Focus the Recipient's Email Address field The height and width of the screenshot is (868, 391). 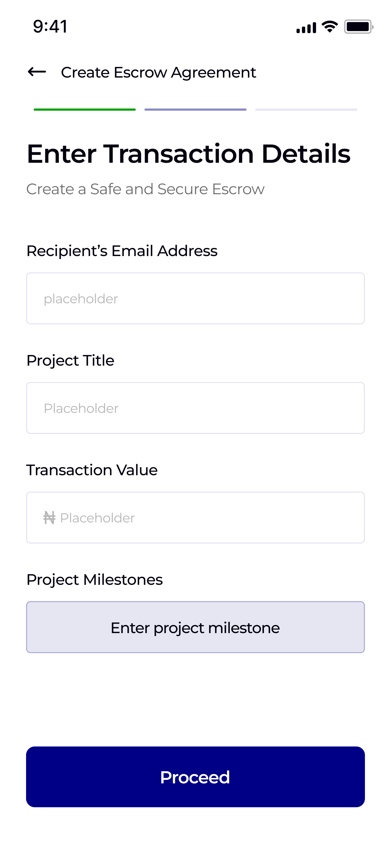pyautogui.click(x=195, y=299)
